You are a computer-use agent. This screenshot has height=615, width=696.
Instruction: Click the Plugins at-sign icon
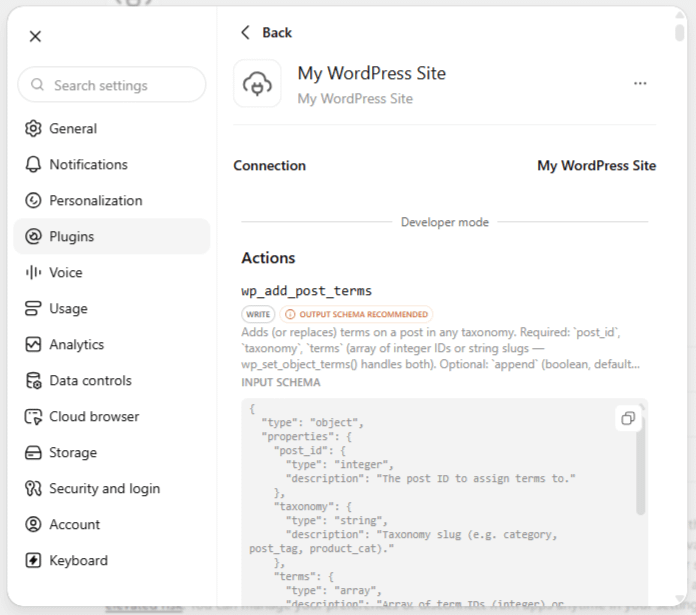tap(33, 237)
